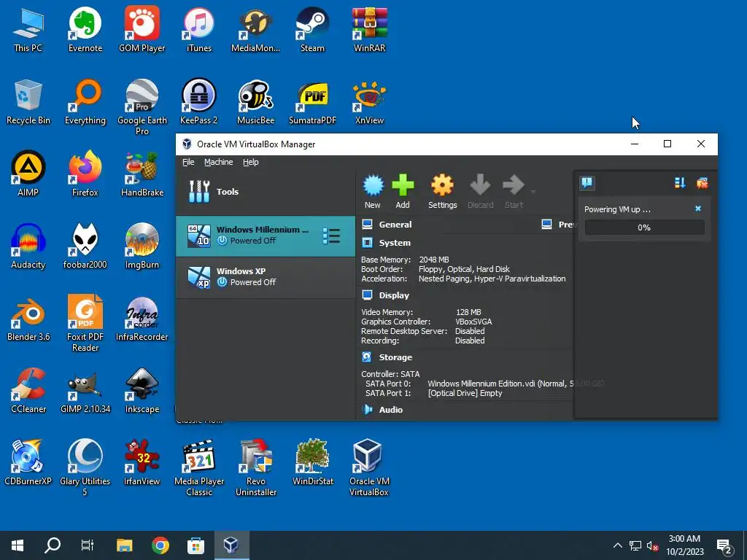Open the Audacity desktop shortcut
The width and height of the screenshot is (747, 560).
(x=28, y=246)
